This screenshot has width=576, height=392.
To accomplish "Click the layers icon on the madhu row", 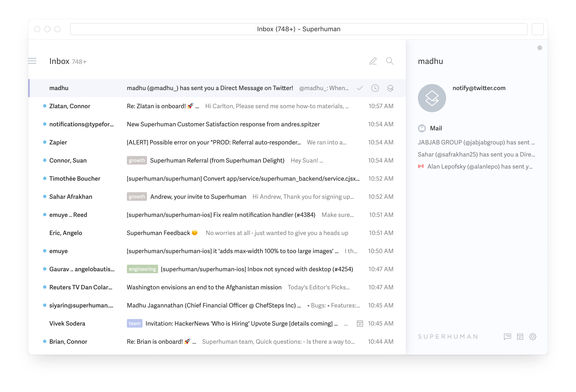I will point(390,88).
